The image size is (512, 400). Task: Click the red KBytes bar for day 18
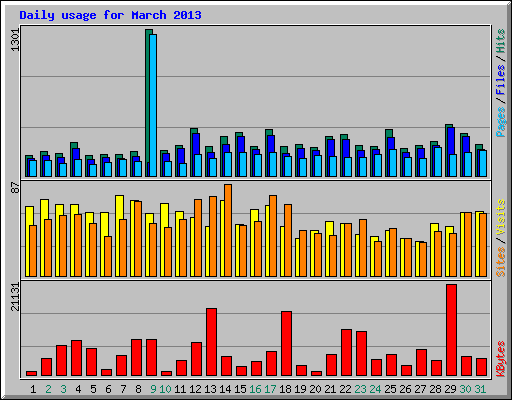(x=286, y=344)
